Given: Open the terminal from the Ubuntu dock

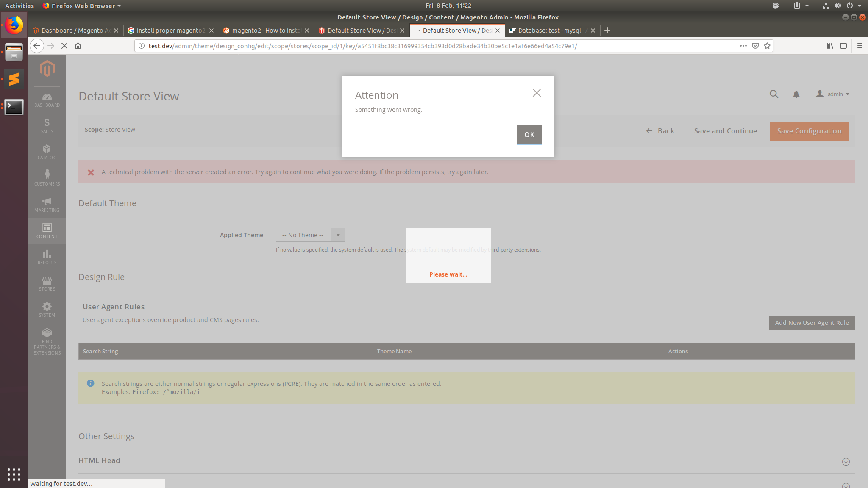Looking at the screenshot, I should pyautogui.click(x=14, y=107).
